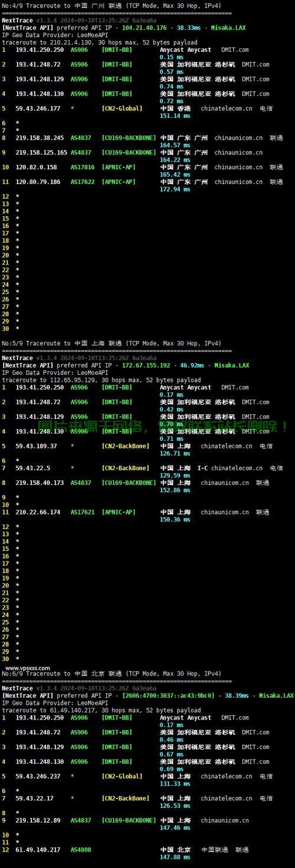
Task: Click the latency value "0.67 ms"
Action: 172,754
